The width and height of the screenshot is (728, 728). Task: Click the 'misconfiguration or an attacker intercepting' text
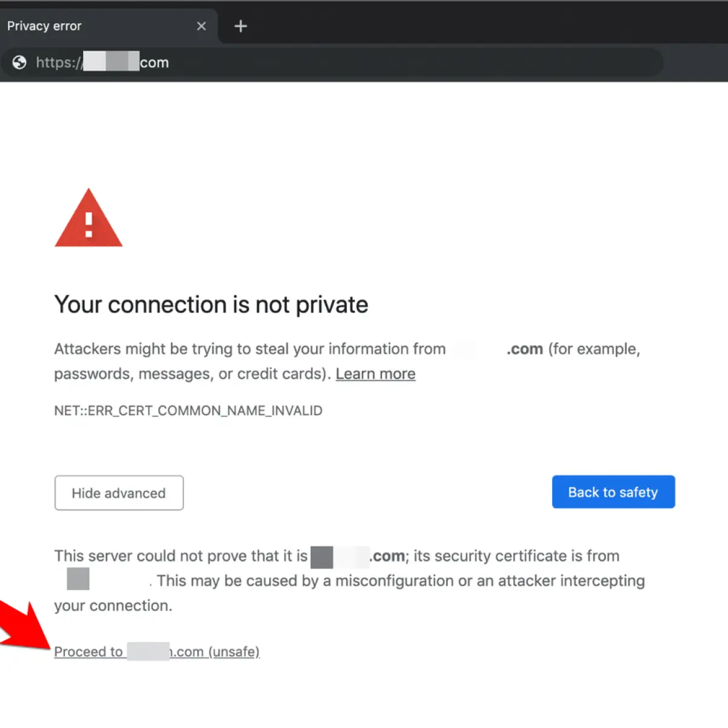(x=490, y=581)
